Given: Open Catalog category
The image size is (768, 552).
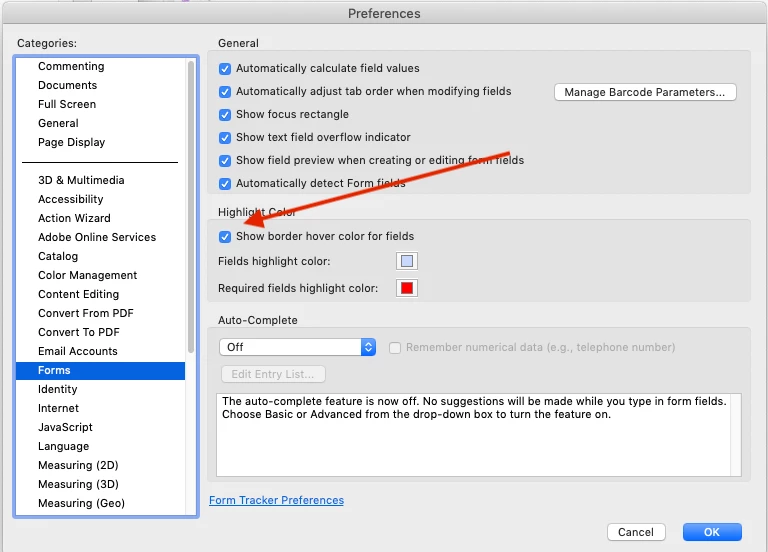Looking at the screenshot, I should 100,257.
